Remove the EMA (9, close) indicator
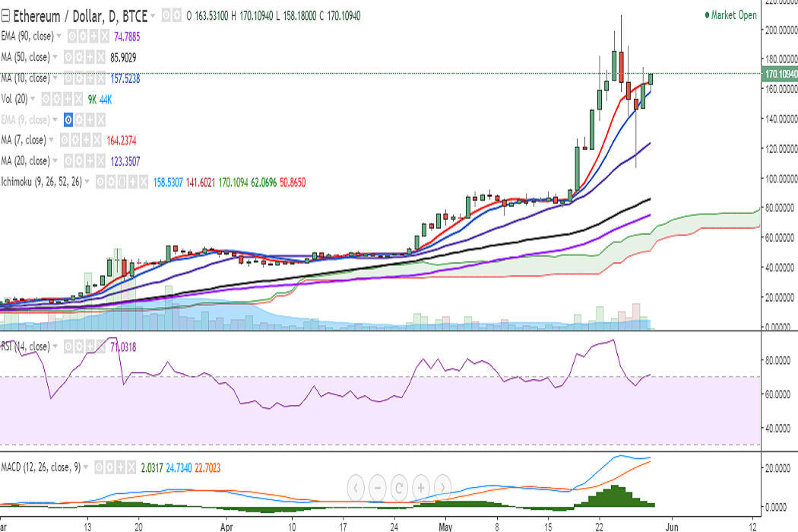Image resolution: width=798 pixels, height=532 pixels. (x=101, y=119)
